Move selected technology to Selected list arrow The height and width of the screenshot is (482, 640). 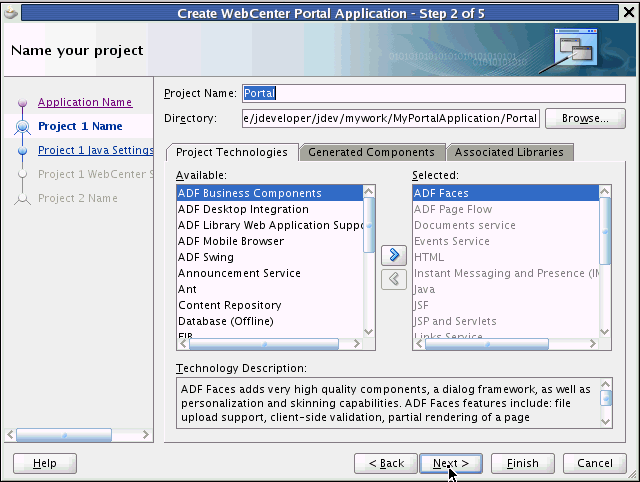tap(393, 255)
